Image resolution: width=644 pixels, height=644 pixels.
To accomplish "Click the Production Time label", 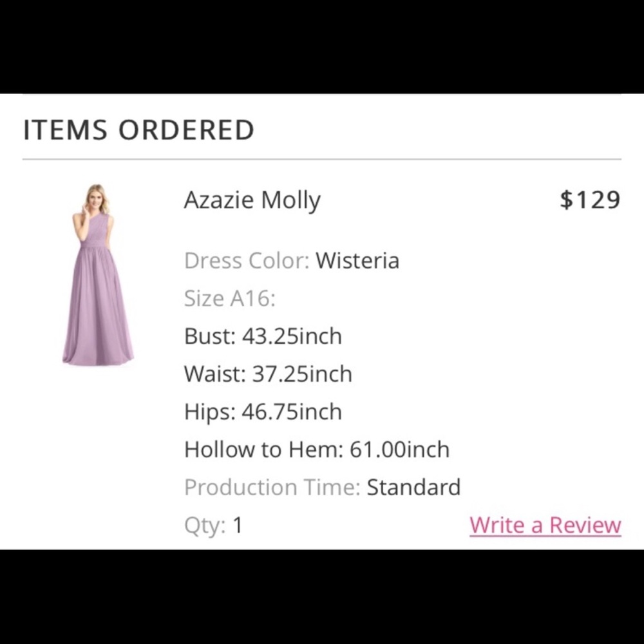I will 272,488.
